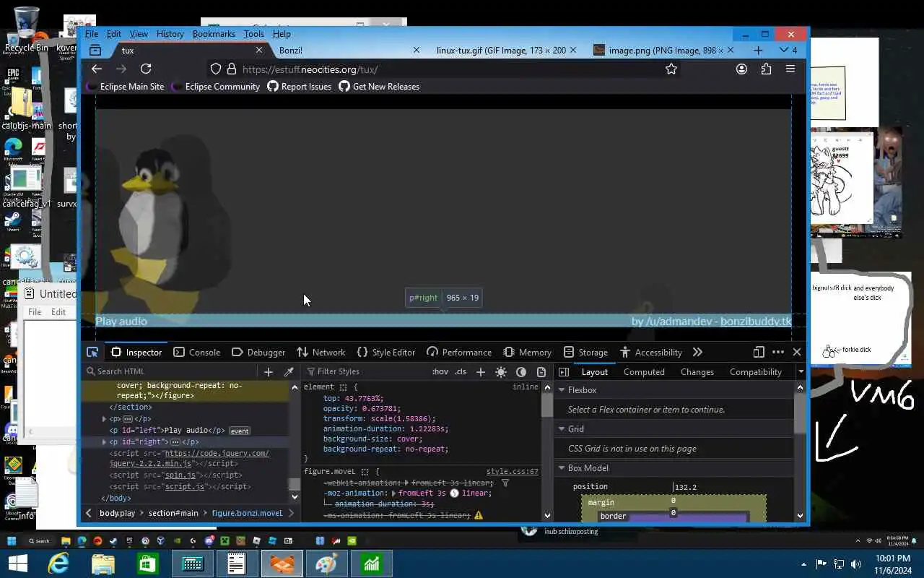Click the site padlock icon in address bar
Screen dimensions: 924x578
pyautogui.click(x=232, y=69)
